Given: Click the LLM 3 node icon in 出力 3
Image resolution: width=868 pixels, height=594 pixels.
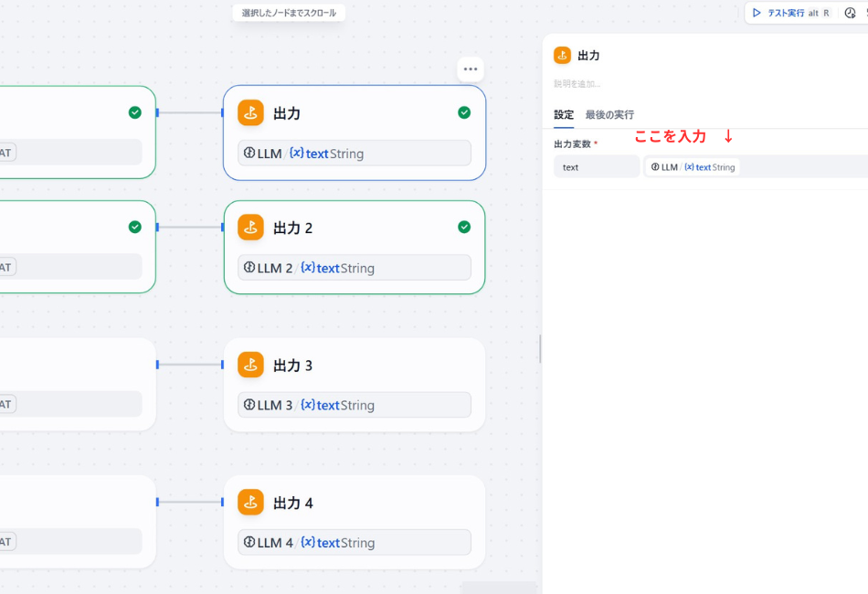Looking at the screenshot, I should tap(249, 404).
